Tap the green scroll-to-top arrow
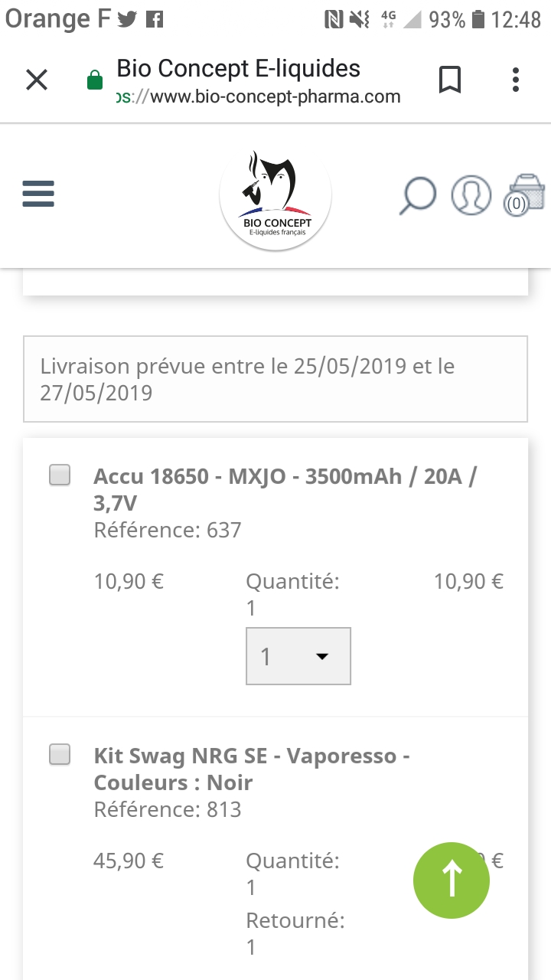This screenshot has height=980, width=551. [x=452, y=879]
